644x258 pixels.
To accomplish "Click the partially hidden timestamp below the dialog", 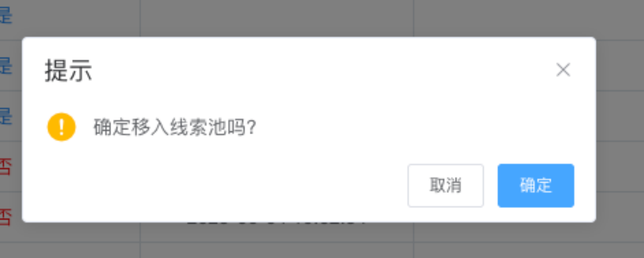I will click(x=277, y=223).
